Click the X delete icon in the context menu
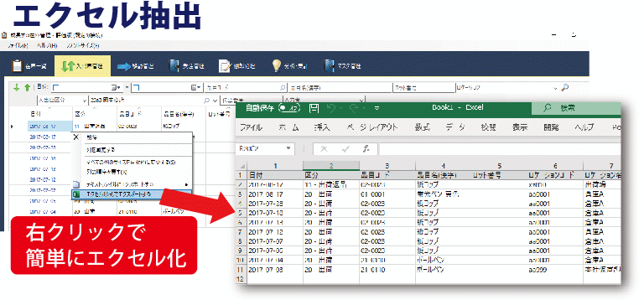Screen dimensions: 644x305 tap(75, 138)
